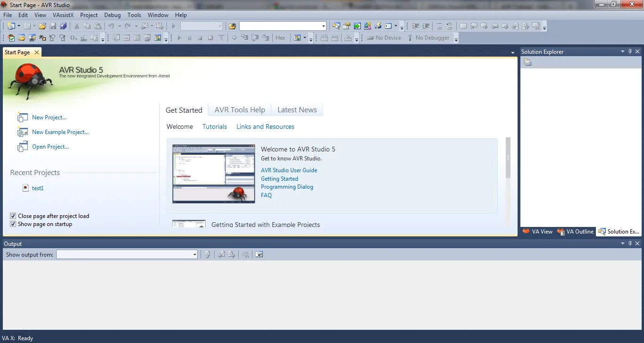Click the Programming Dialog link
Image resolution: width=644 pixels, height=343 pixels.
tap(287, 187)
